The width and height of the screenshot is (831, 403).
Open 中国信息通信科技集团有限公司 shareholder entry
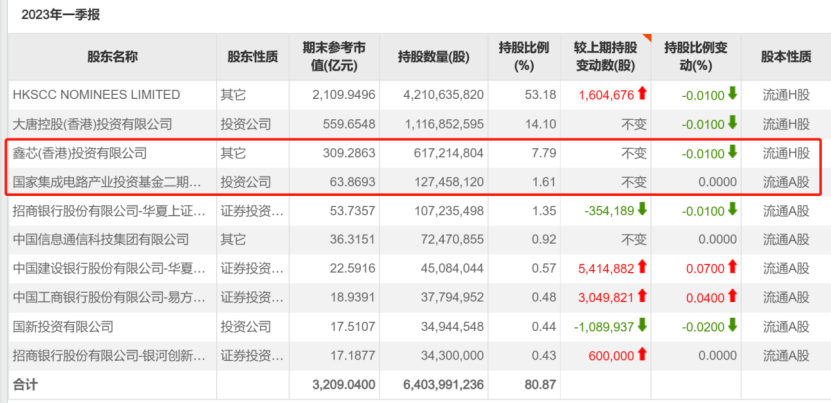100,240
